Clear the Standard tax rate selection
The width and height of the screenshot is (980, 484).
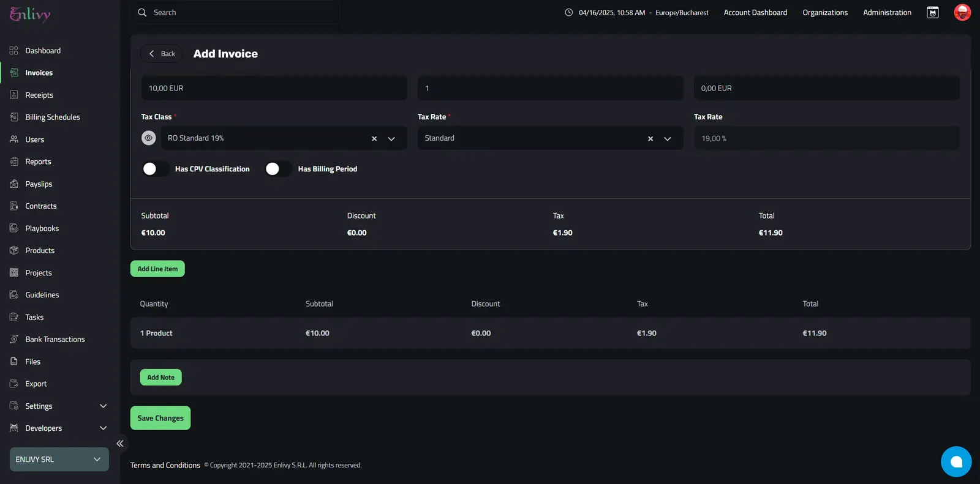tap(650, 139)
